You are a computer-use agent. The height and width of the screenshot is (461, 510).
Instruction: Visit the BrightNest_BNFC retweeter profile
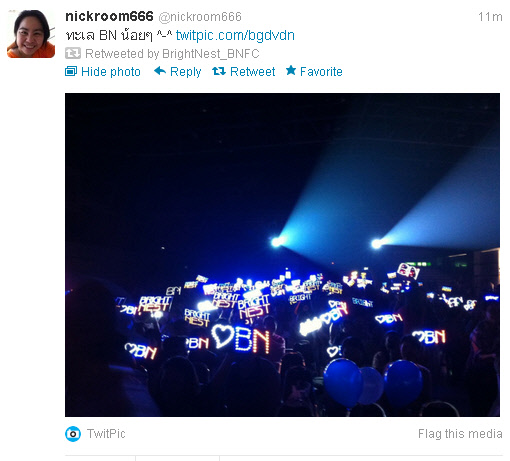tap(211, 54)
